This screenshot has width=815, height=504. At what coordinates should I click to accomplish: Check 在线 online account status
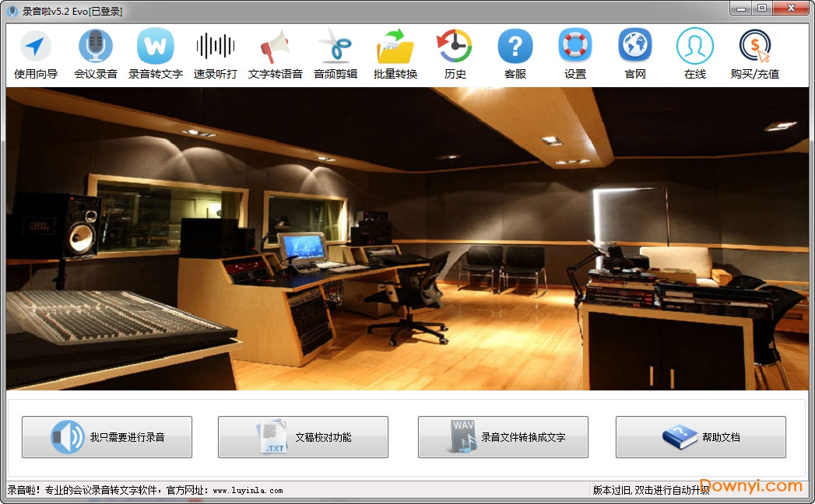(694, 53)
